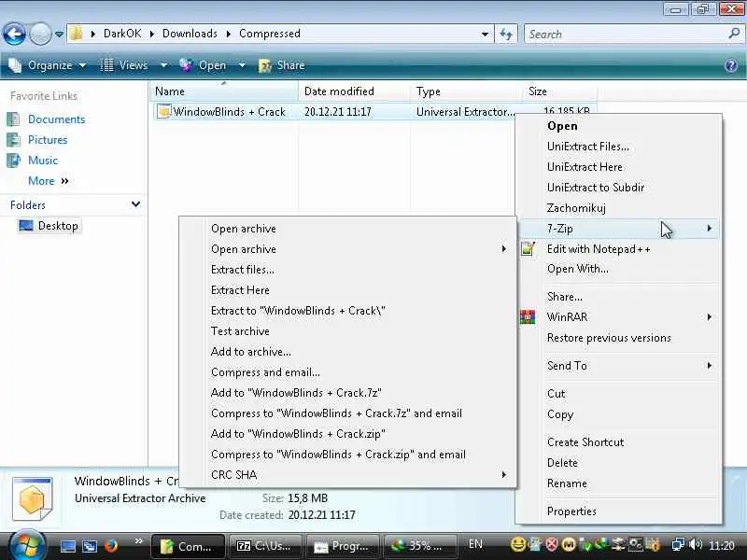The image size is (747, 560).
Task: Choose Rename in context menu
Action: (x=618, y=483)
